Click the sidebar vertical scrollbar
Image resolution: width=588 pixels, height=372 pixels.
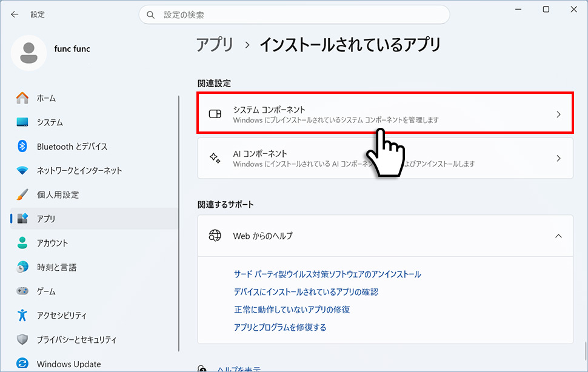coord(179,224)
